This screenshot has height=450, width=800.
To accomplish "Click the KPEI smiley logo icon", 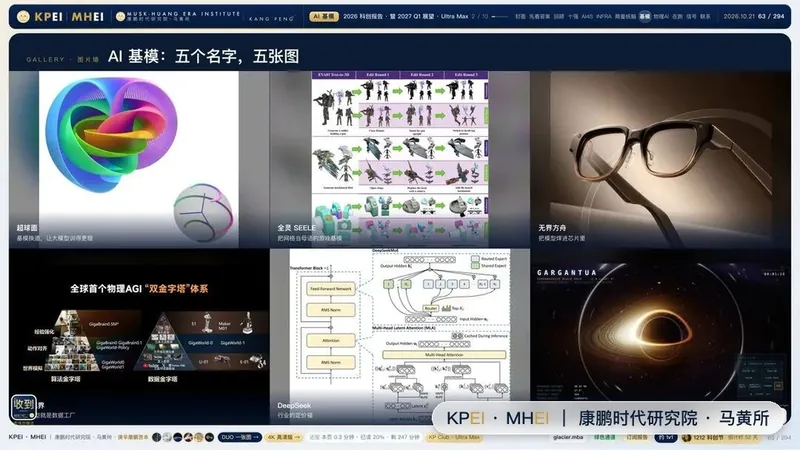I will 23,17.
